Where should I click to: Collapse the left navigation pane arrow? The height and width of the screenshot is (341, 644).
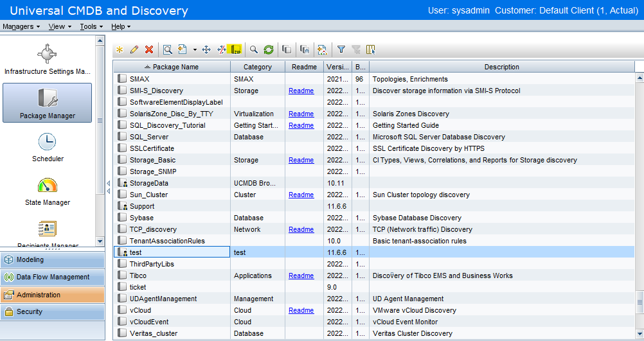(109, 183)
